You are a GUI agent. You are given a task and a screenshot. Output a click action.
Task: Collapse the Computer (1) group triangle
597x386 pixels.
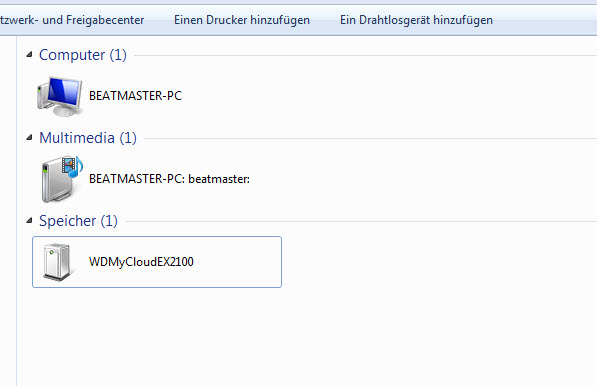(29, 54)
